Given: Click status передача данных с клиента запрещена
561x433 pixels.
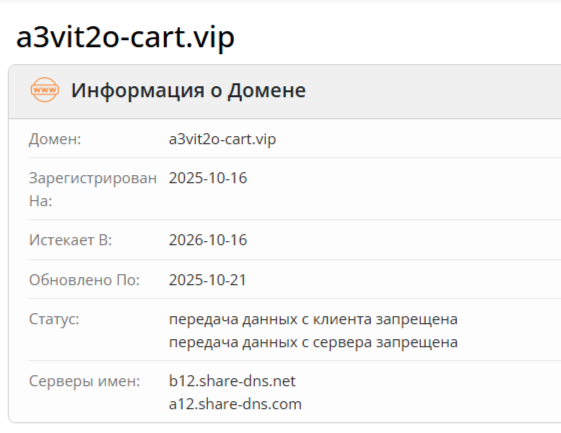Looking at the screenshot, I should (x=313, y=319).
